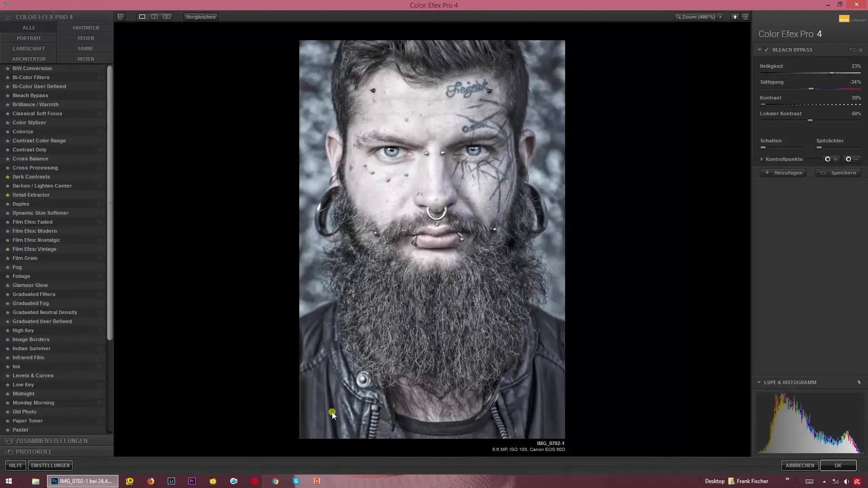Select single image view layout

click(142, 17)
